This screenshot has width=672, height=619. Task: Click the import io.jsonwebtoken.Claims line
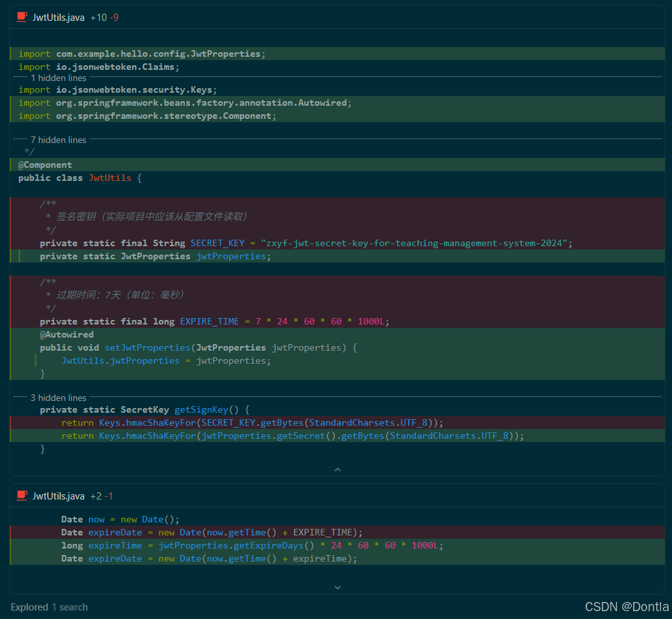(337, 67)
